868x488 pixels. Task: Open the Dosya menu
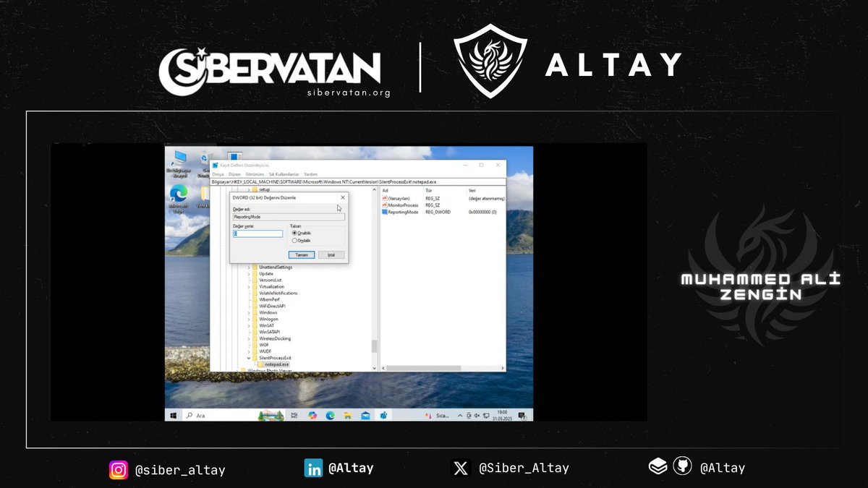coord(218,174)
